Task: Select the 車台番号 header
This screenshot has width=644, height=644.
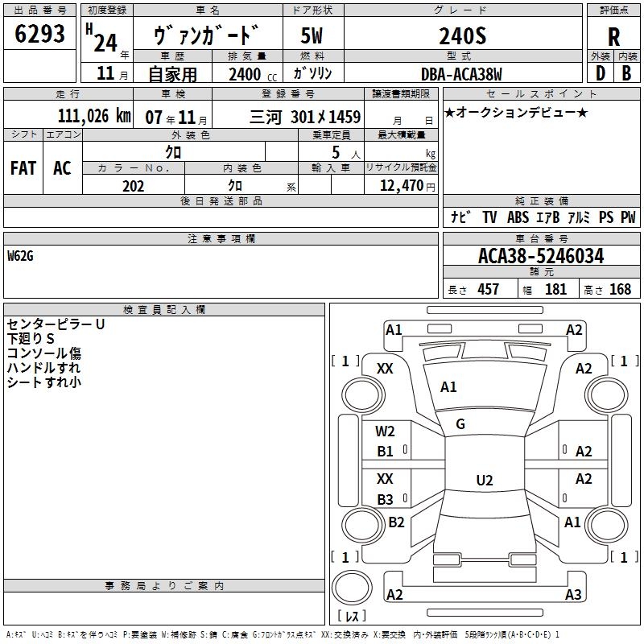Action: click(x=541, y=238)
